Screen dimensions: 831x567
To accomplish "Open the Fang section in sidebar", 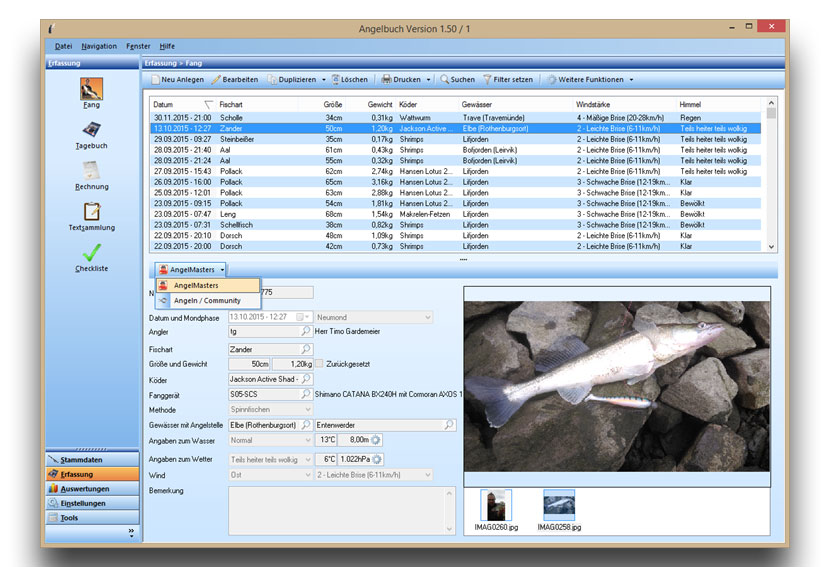I will (91, 89).
